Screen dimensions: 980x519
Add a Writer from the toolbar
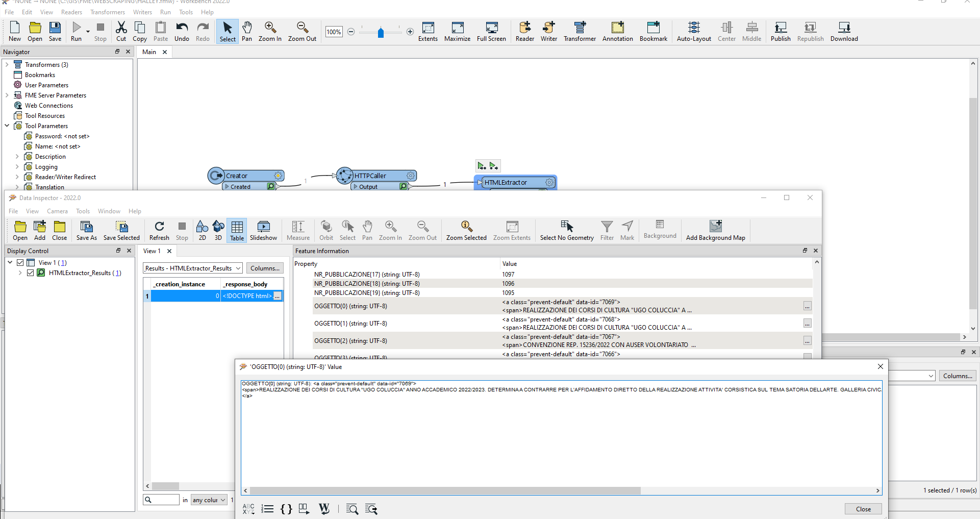coord(549,32)
